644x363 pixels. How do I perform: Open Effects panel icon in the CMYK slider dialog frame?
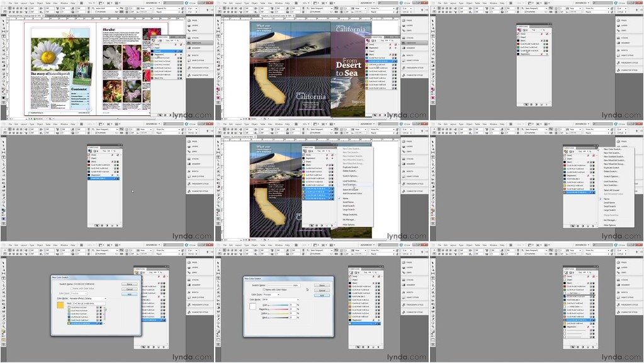coord(404,292)
